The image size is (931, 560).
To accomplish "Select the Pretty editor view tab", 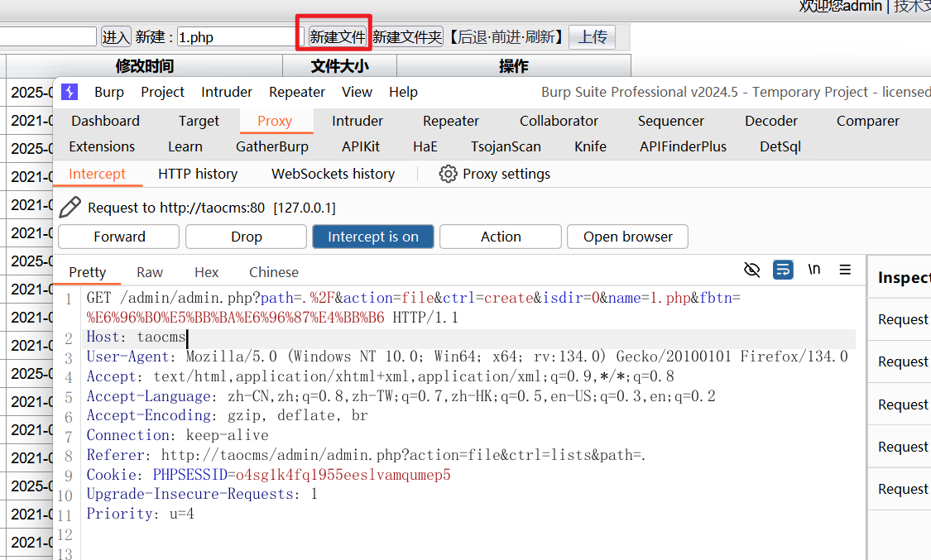I will tap(87, 272).
